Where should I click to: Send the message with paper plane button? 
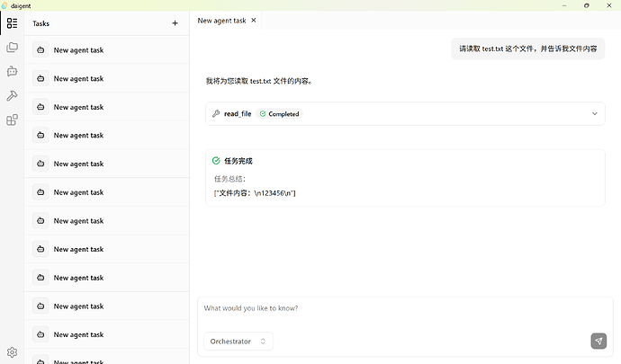point(598,341)
